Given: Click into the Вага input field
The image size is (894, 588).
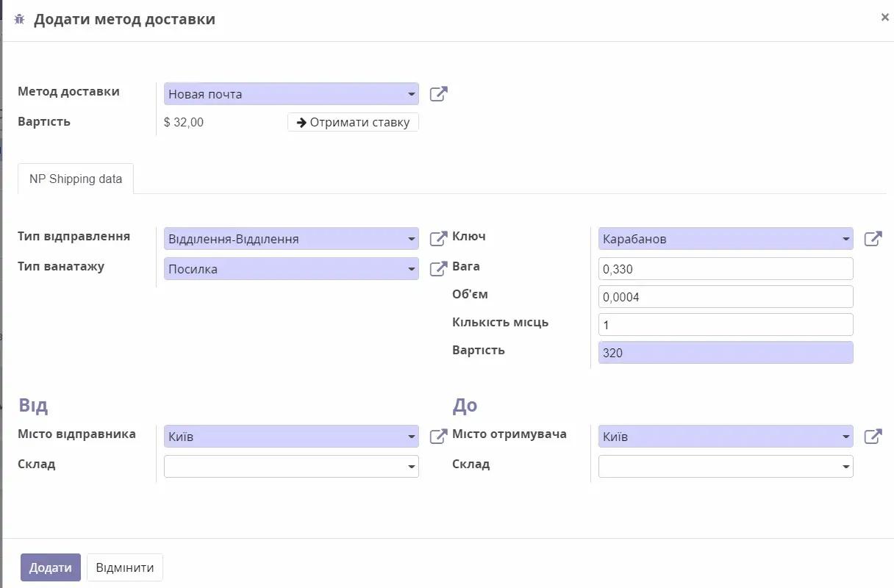Looking at the screenshot, I should (726, 269).
